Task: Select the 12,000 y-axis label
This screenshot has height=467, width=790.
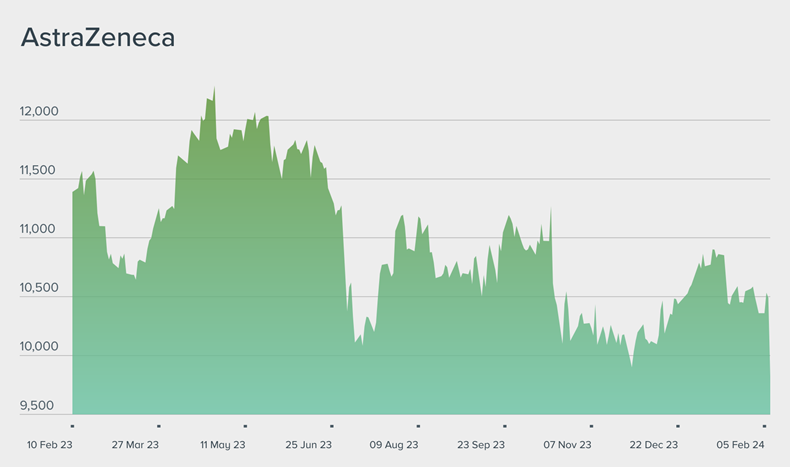Action: tap(40, 112)
